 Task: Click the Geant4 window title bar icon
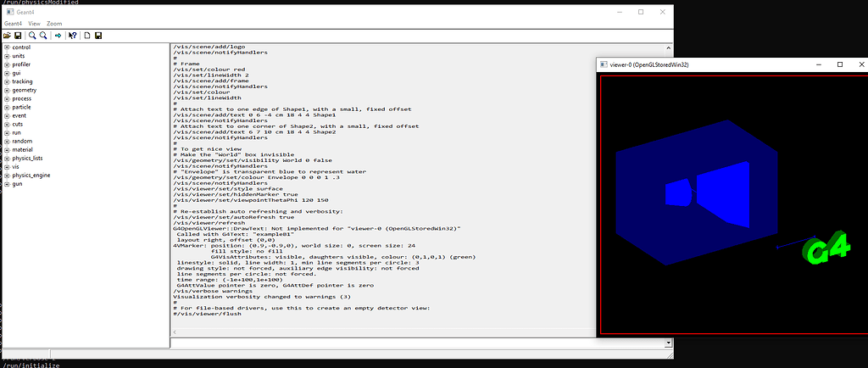(10, 12)
